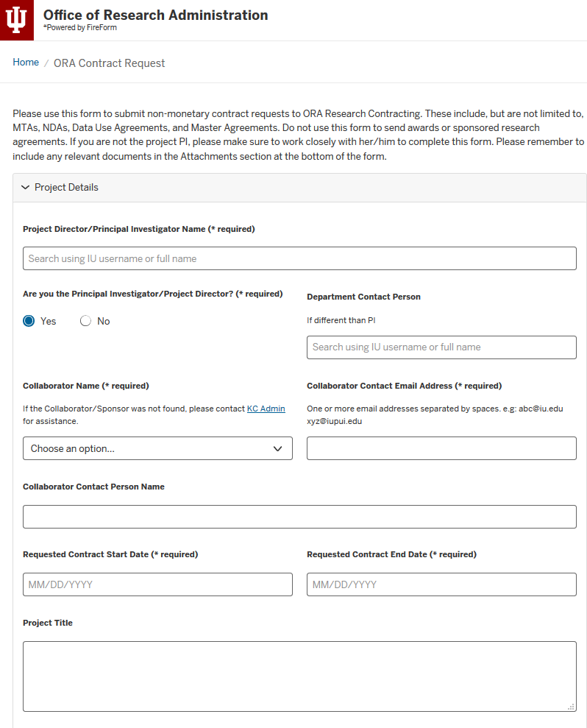Click the Requested Contract Start Date field
587x728 pixels.
157,584
